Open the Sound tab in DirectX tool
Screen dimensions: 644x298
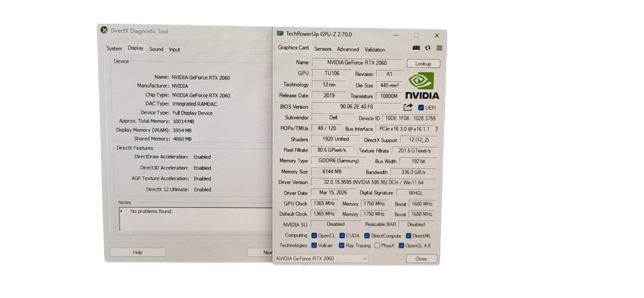tap(156, 49)
